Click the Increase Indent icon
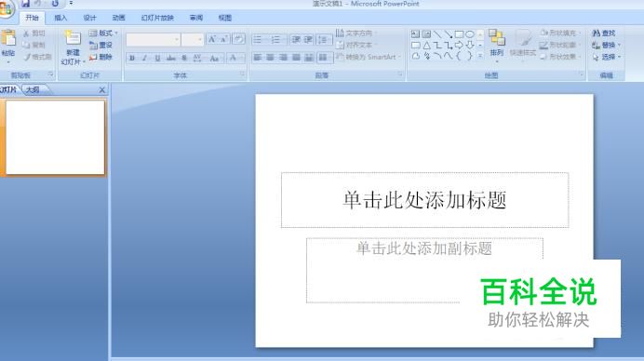Viewport: 644px width, 361px height. click(x=308, y=39)
